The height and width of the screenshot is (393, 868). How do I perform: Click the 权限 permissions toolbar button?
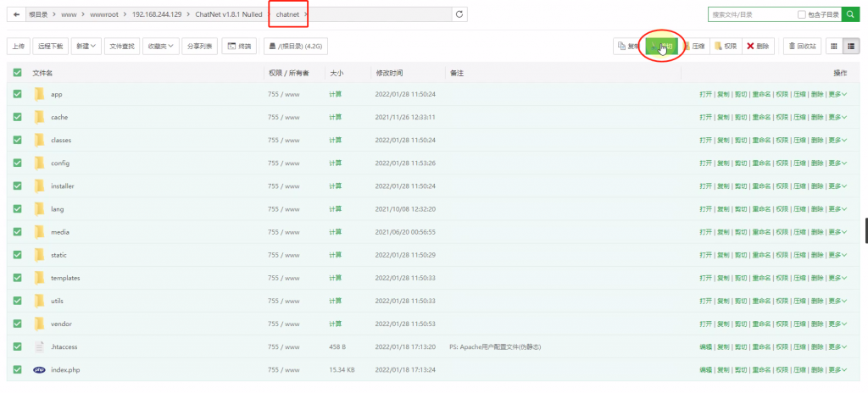(x=726, y=47)
